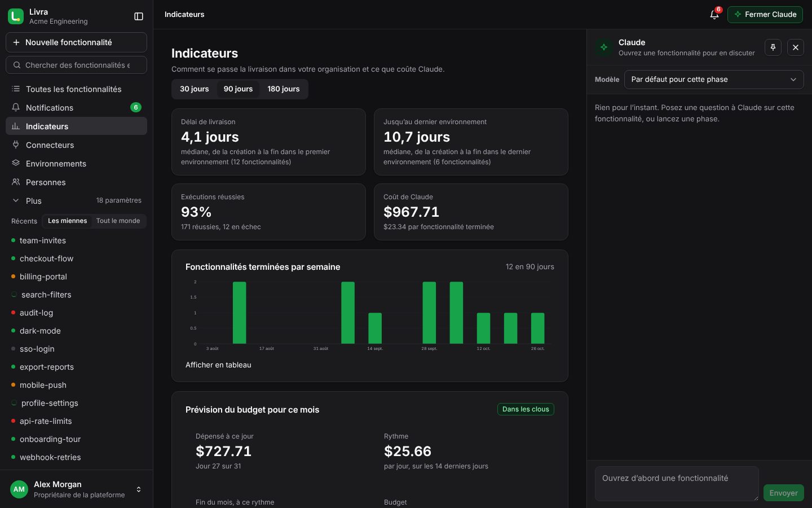
Task: Show recents for Tout le monde
Action: coord(118,221)
